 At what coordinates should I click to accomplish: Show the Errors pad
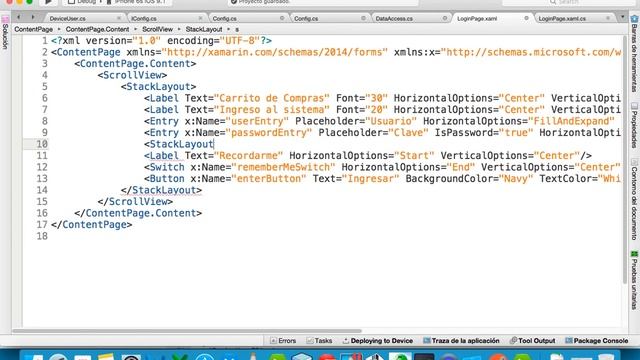283,341
